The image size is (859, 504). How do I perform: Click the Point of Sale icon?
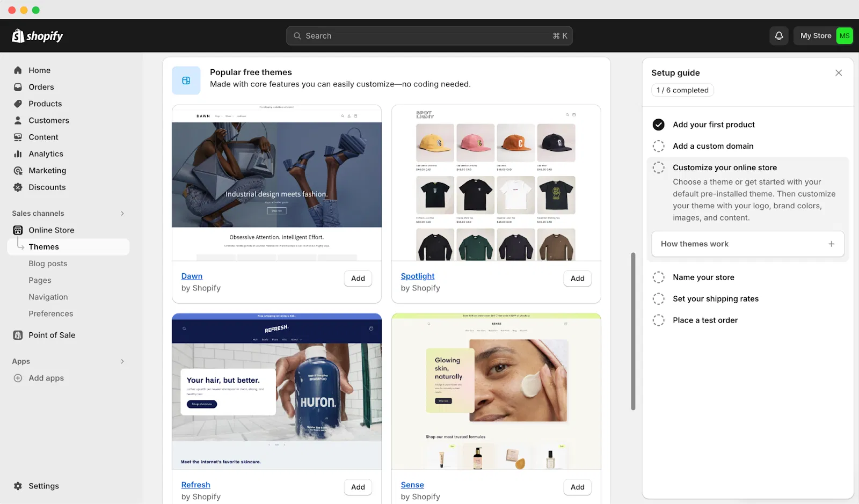[18, 335]
